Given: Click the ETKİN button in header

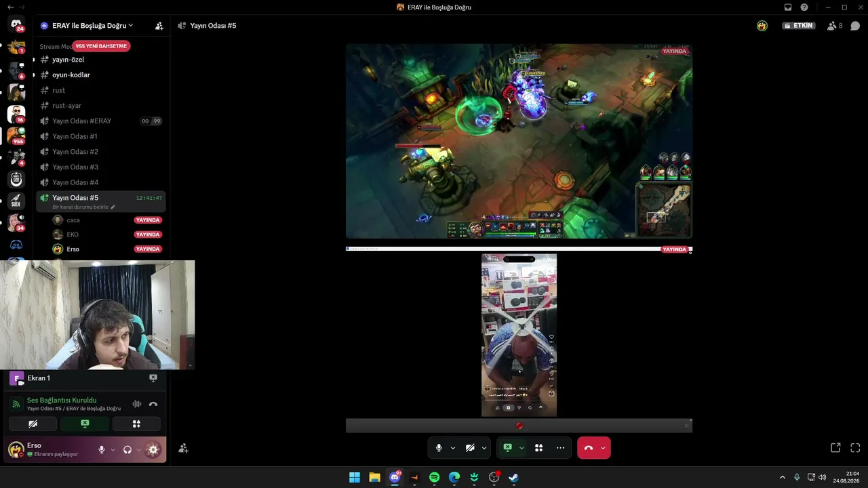Looking at the screenshot, I should (x=799, y=26).
